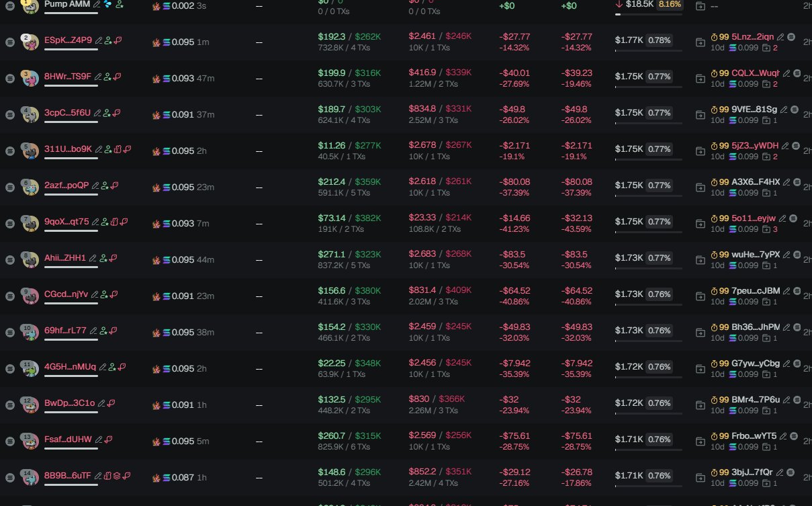Click the Solana icon left of CGcd...njYv row
This screenshot has width=812, height=506.
point(9,295)
